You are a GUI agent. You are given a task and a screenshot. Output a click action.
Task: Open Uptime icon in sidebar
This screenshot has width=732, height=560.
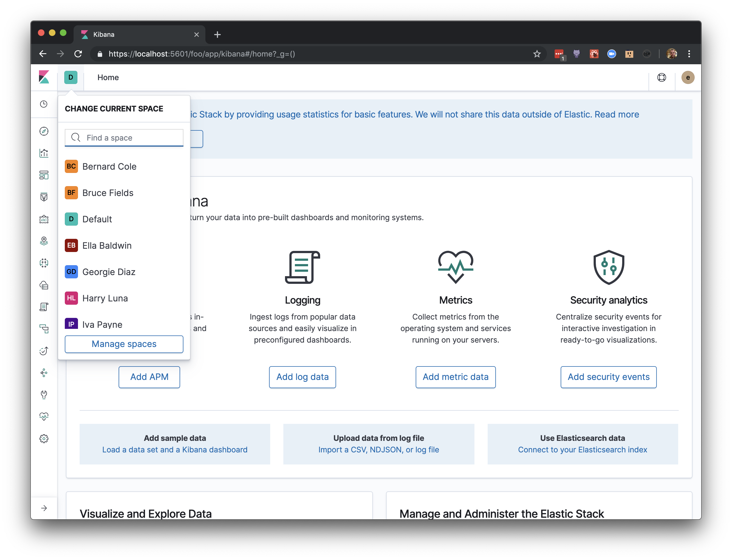[44, 351]
